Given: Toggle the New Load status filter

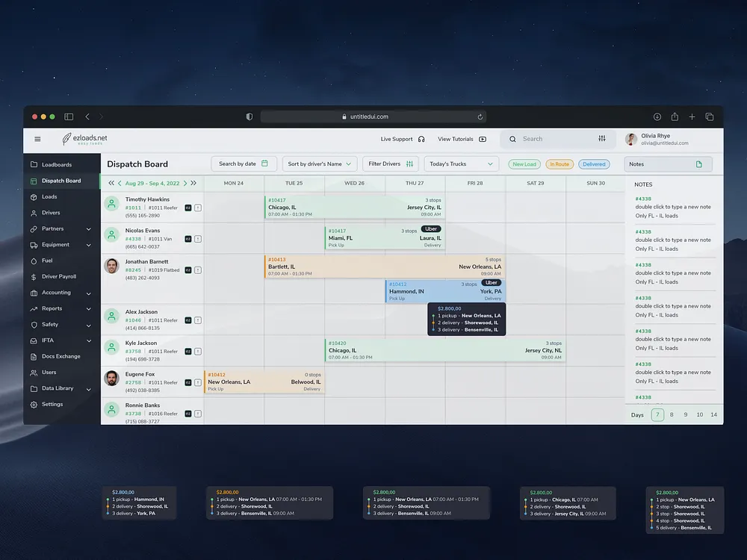Looking at the screenshot, I should [524, 164].
